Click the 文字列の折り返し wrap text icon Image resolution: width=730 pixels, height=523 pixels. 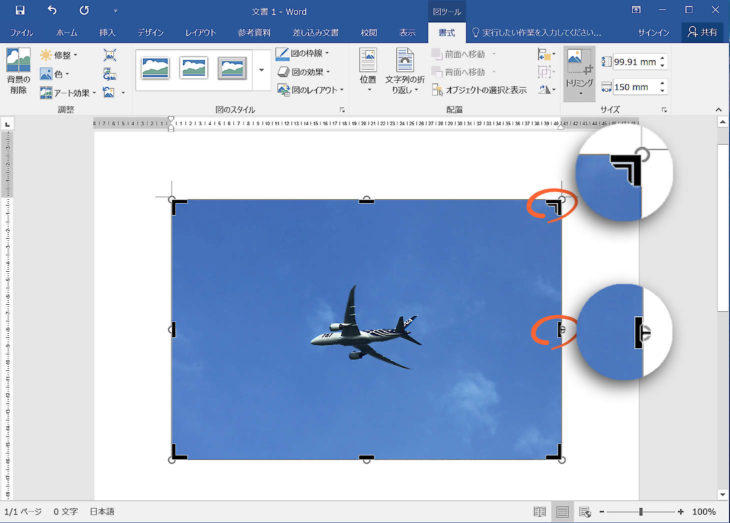click(405, 71)
